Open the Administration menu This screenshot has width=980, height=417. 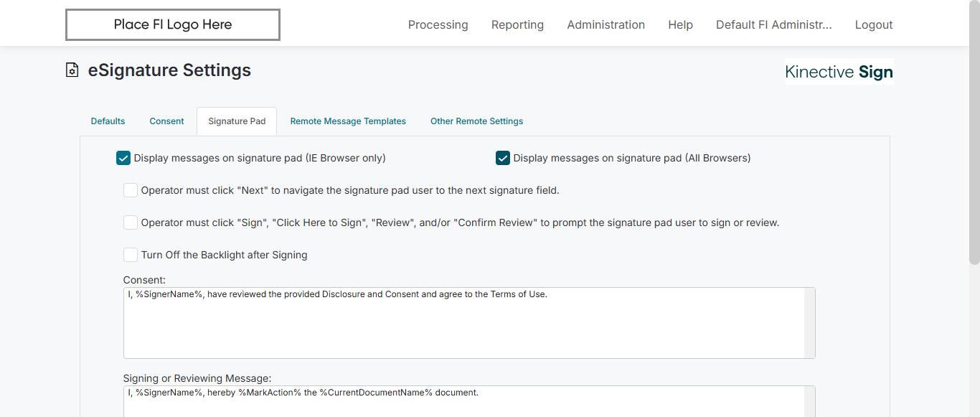606,25
